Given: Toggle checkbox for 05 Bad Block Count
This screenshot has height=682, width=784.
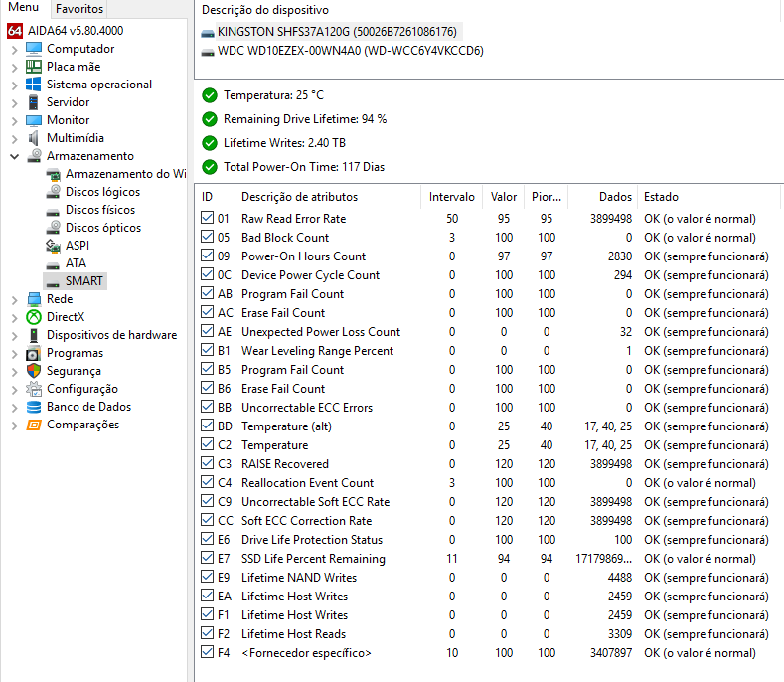Looking at the screenshot, I should click(207, 237).
